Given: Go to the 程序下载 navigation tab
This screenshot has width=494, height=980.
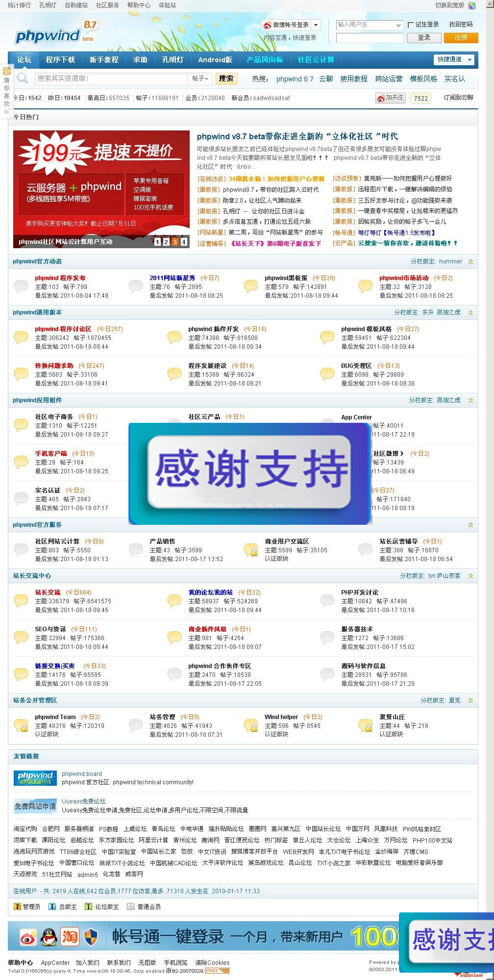Looking at the screenshot, I should tap(60, 60).
